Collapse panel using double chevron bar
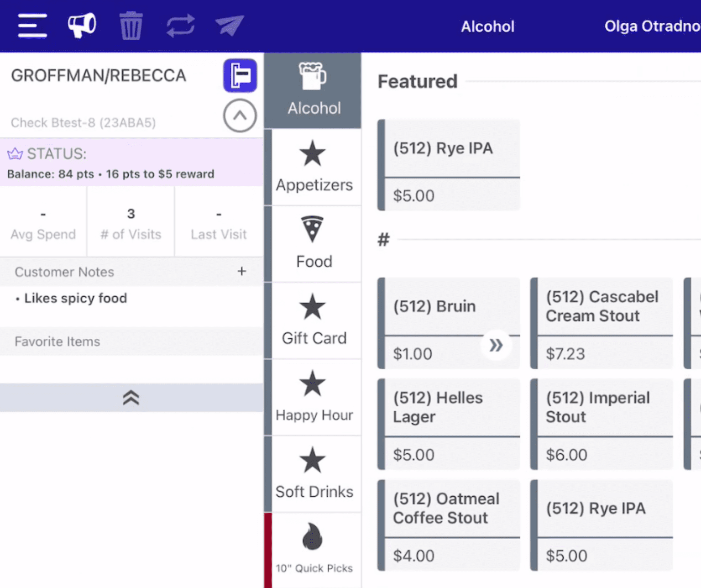 click(x=131, y=398)
